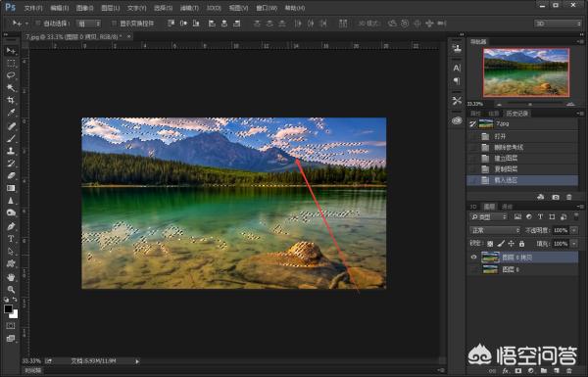Enable the 显示变换控件 checkbox
Image resolution: width=588 pixels, height=377 pixels.
click(114, 24)
